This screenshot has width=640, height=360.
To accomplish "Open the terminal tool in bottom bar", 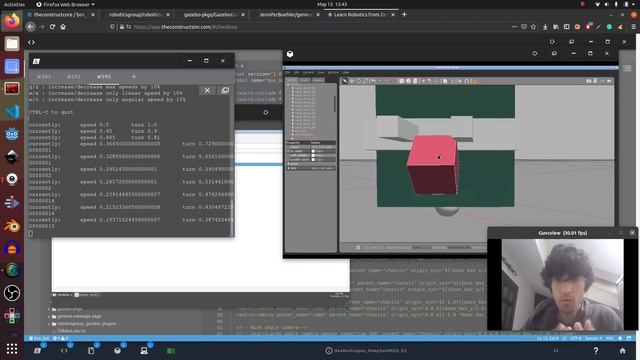I will 38,350.
